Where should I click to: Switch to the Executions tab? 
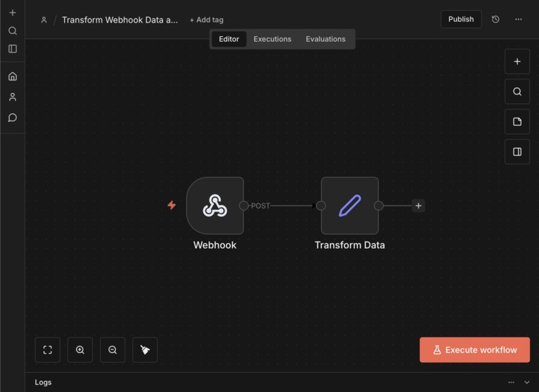point(272,39)
